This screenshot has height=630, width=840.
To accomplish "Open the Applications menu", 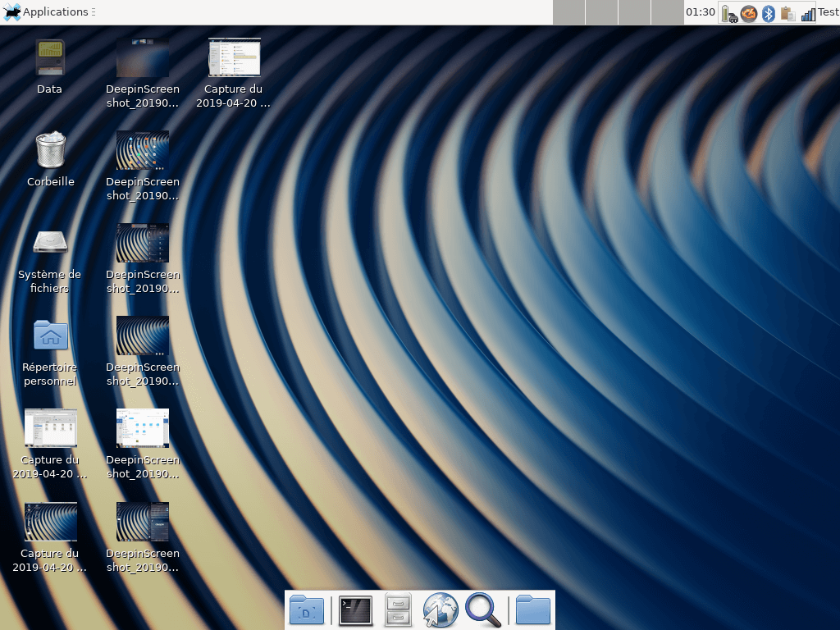I will (x=48, y=11).
